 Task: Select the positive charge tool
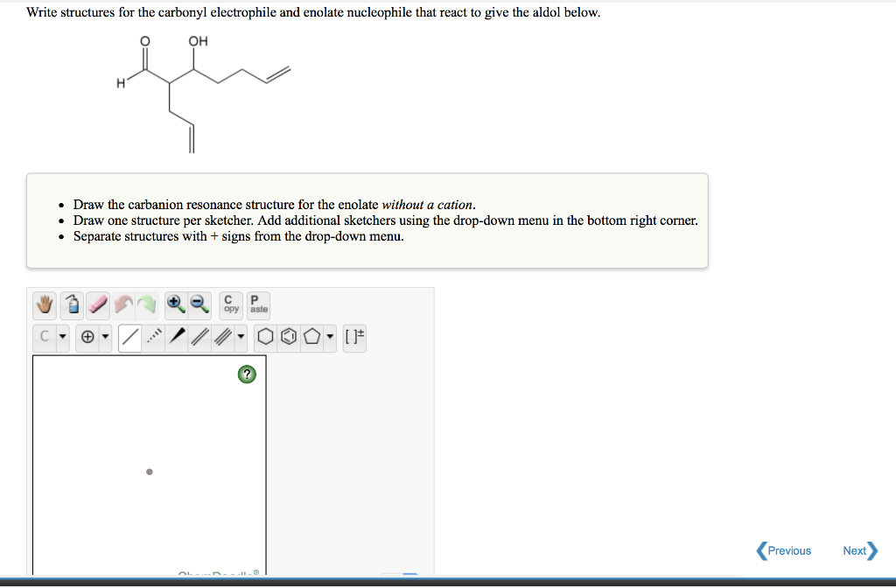click(x=87, y=337)
